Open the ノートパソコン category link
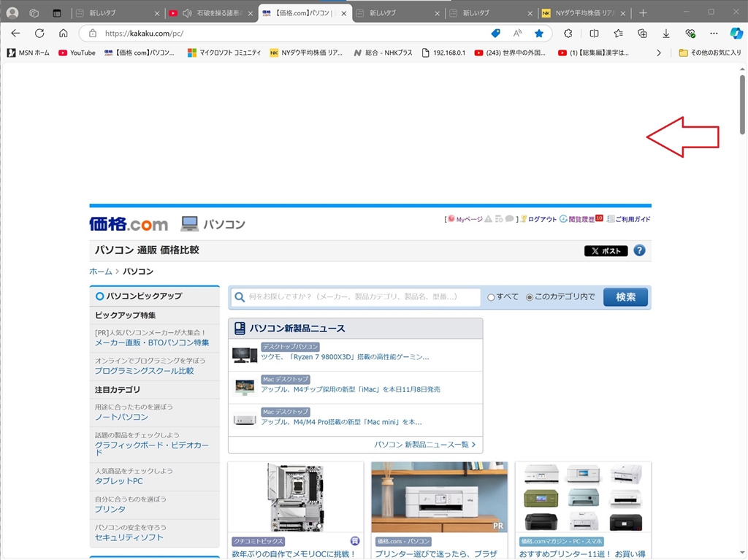Viewport: 748px width, 560px height. (121, 417)
